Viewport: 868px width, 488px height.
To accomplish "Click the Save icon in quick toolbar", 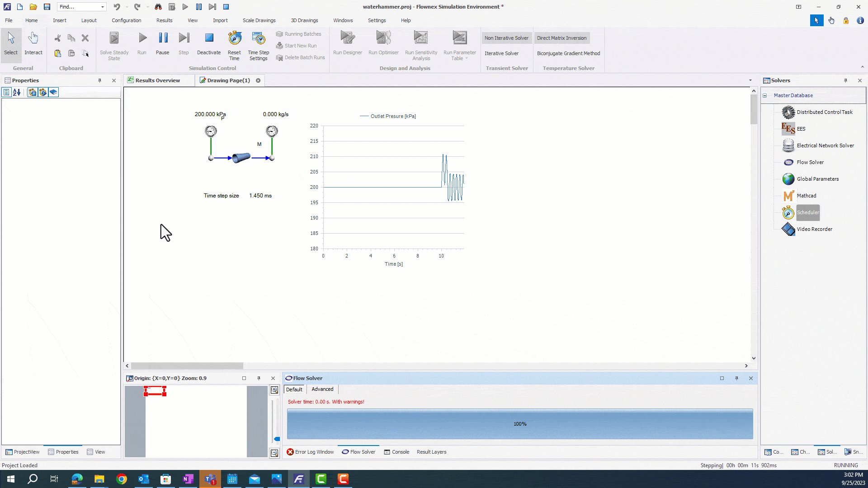I will point(47,7).
